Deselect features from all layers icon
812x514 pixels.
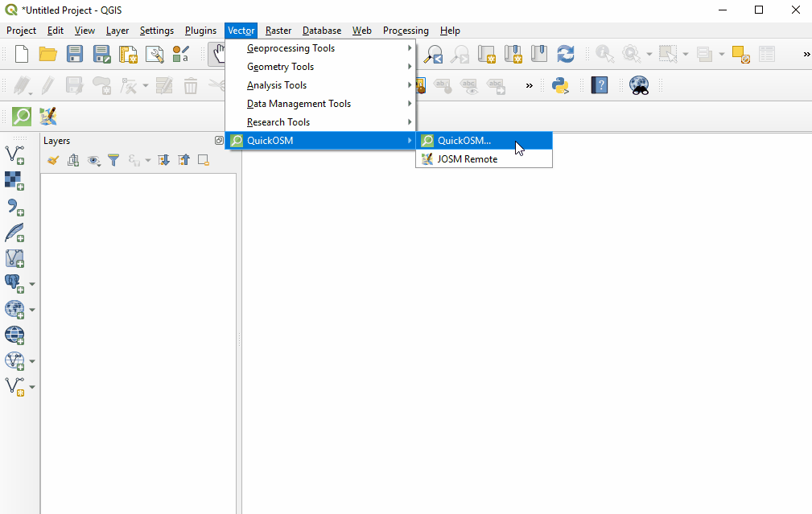[x=740, y=54]
